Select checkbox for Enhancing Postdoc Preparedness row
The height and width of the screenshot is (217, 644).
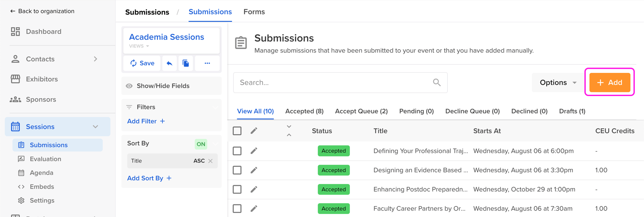pos(237,189)
